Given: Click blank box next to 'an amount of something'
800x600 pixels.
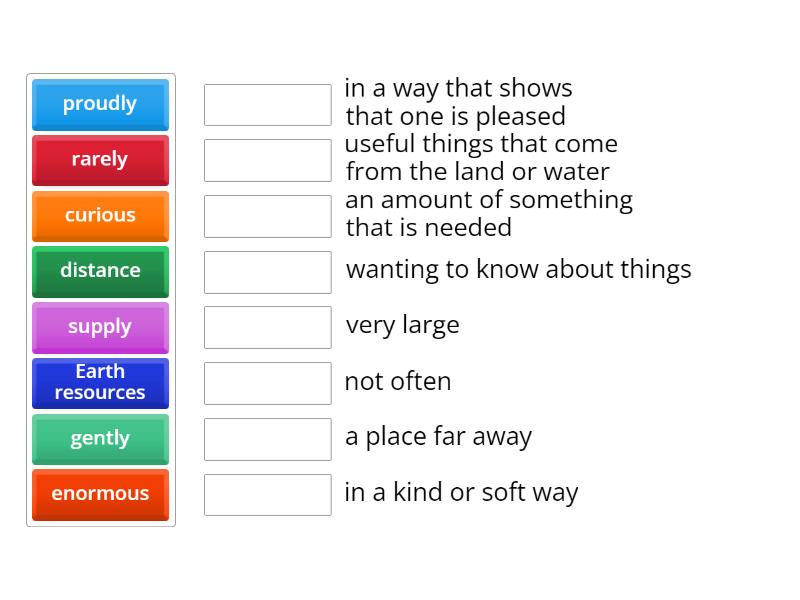Looking at the screenshot, I should tap(267, 216).
